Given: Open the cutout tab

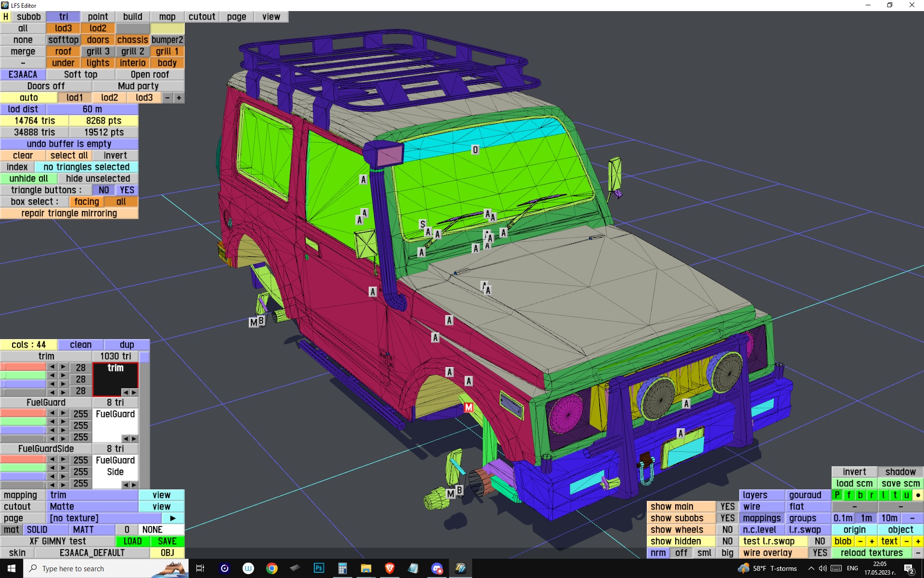Looking at the screenshot, I should coord(202,16).
